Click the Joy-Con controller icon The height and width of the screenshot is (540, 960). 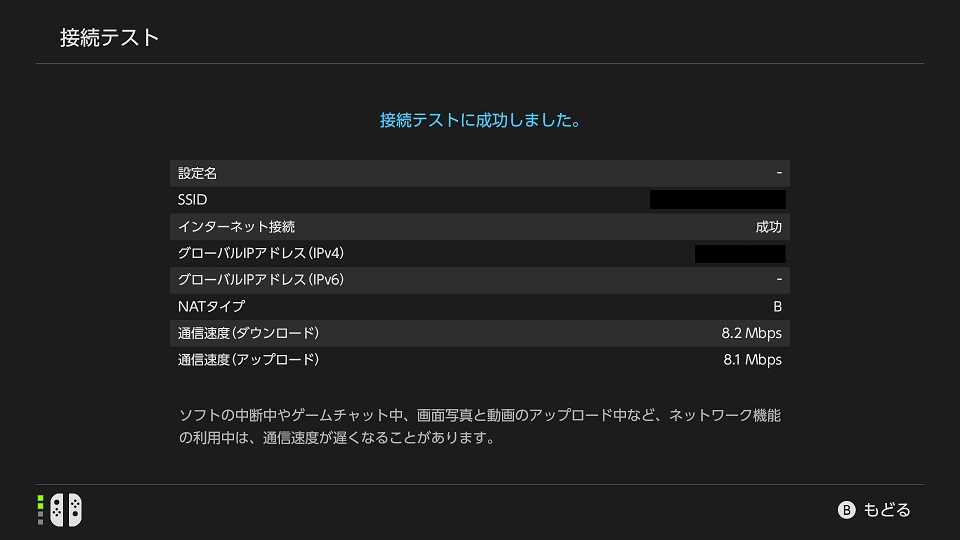point(66,510)
